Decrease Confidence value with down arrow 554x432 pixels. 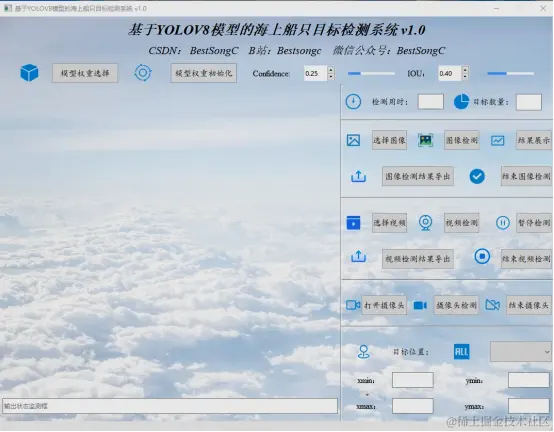coord(331,77)
